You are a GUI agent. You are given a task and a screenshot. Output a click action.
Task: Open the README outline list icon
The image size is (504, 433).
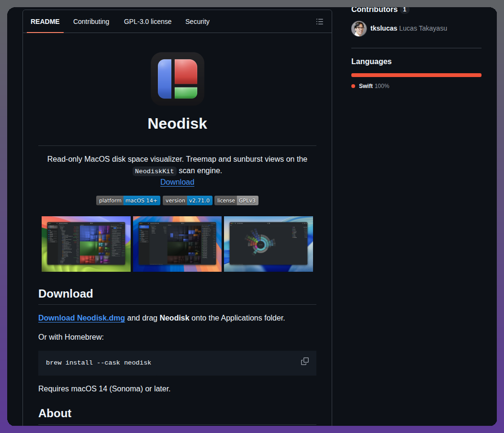point(320,22)
